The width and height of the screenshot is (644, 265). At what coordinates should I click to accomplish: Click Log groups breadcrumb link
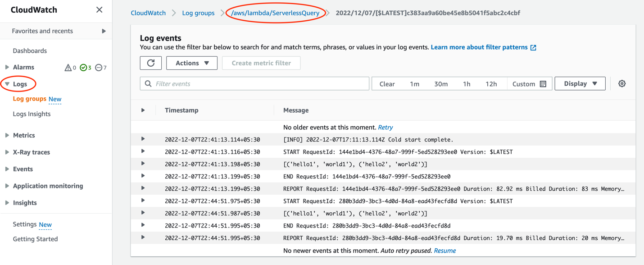(198, 13)
